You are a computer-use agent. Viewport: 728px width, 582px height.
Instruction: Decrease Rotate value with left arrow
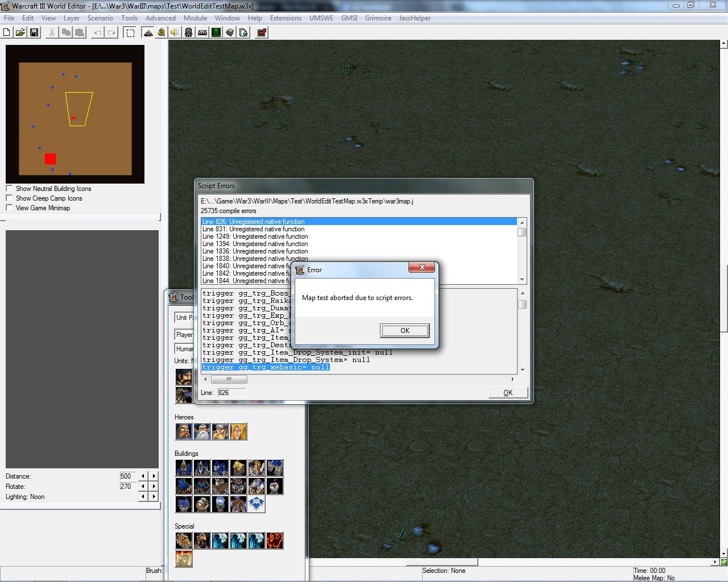point(143,487)
